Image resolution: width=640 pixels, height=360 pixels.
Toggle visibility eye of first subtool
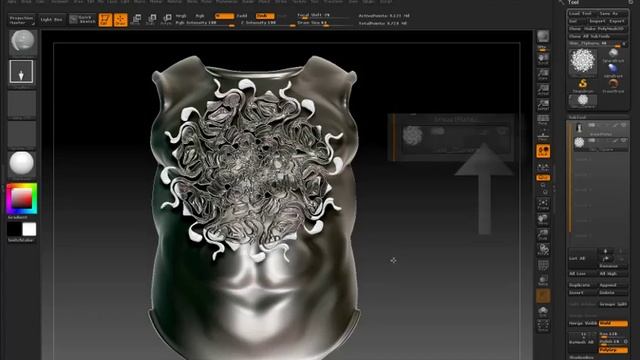(623, 125)
